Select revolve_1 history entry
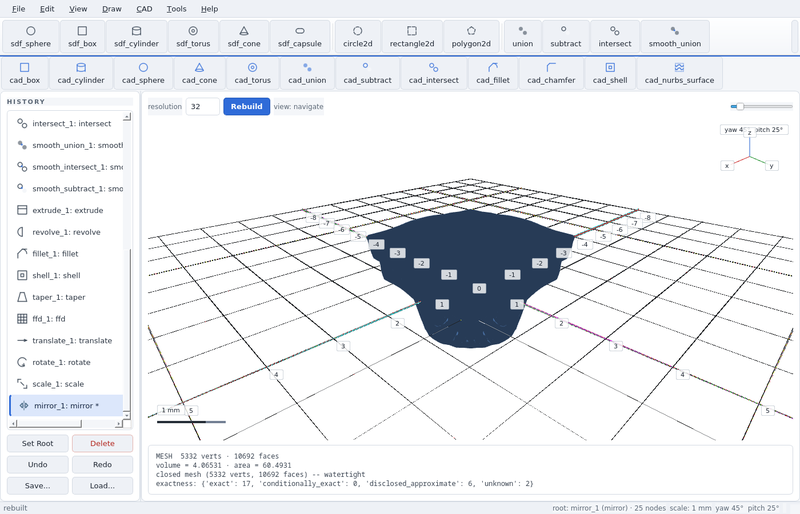This screenshot has width=800, height=514. coord(66,232)
